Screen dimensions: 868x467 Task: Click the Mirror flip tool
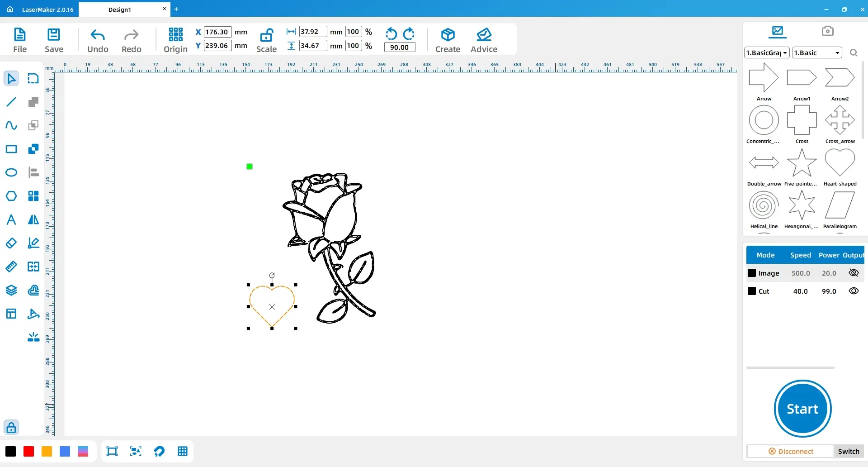pyautogui.click(x=33, y=219)
